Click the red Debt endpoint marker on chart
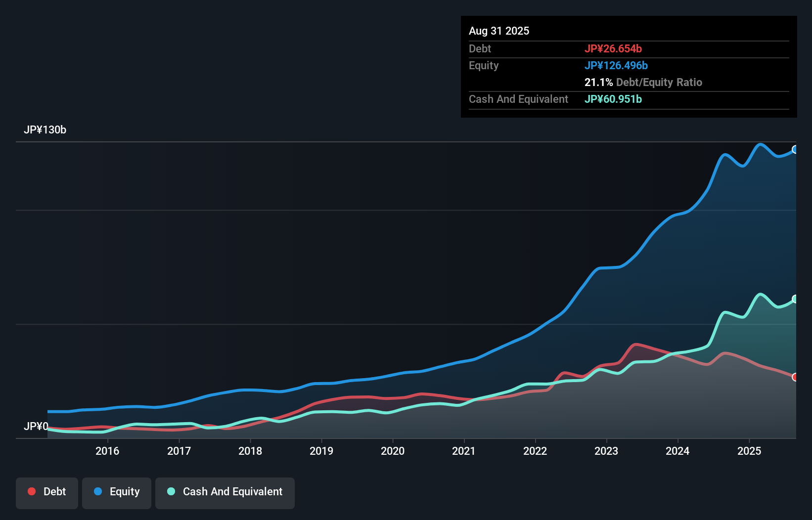The height and width of the screenshot is (520, 812). tap(795, 377)
